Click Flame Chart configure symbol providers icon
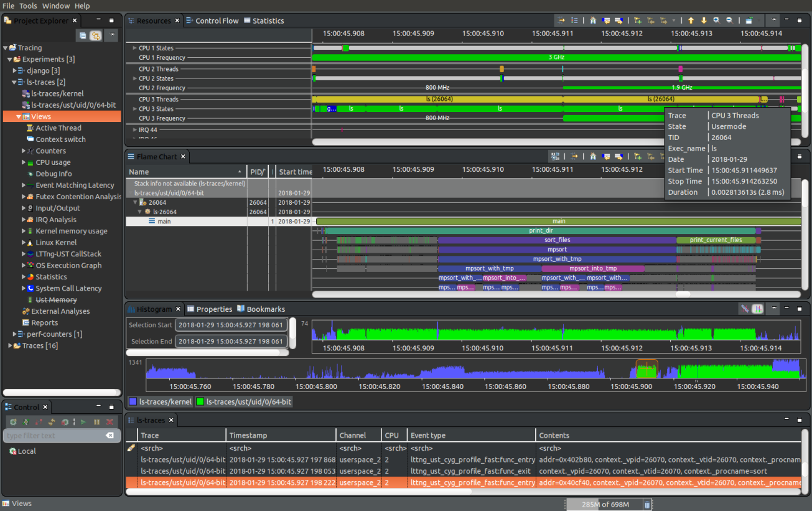Screen dimensions: 812x511 tap(556, 156)
